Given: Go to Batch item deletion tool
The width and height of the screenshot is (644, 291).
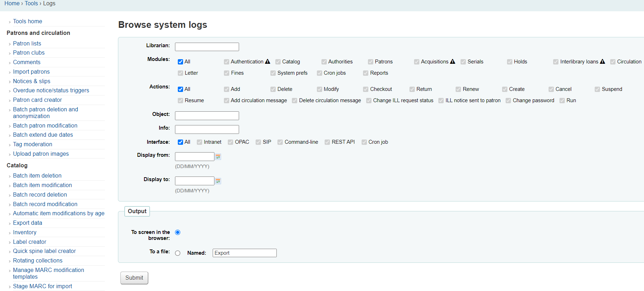Looking at the screenshot, I should pyautogui.click(x=37, y=176).
